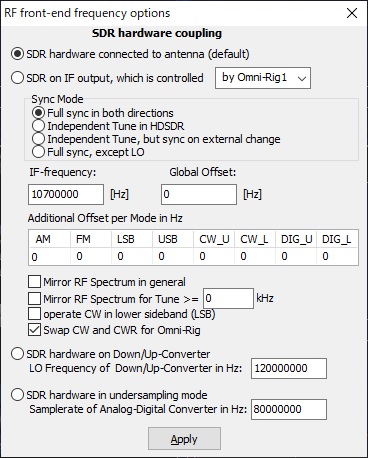368x458 pixels.
Task: Enable Mirror RF Spectrum for Tune checkbox
Action: coord(35,298)
